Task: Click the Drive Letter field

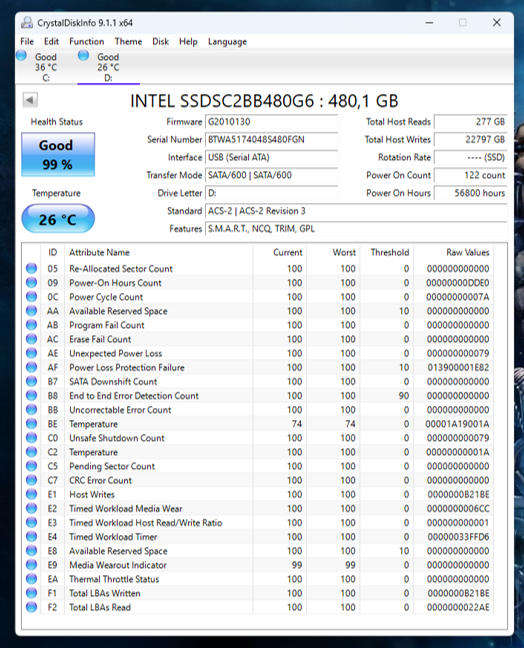Action: (272, 193)
